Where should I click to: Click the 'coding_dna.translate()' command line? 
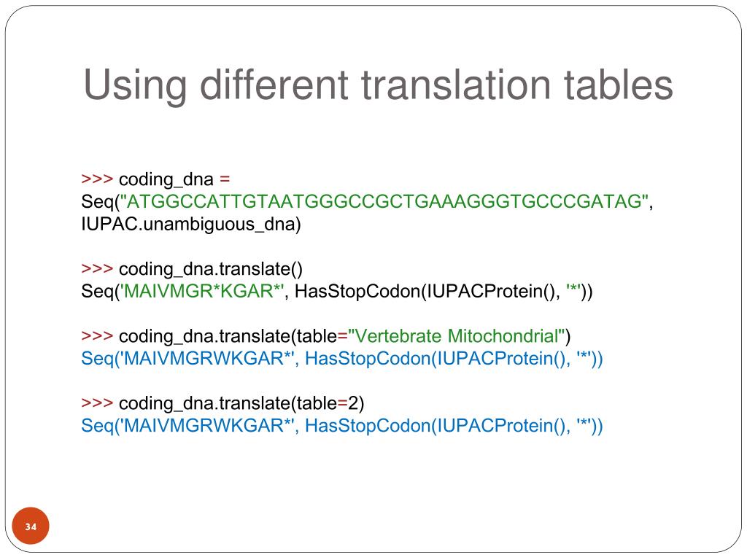tap(211, 270)
